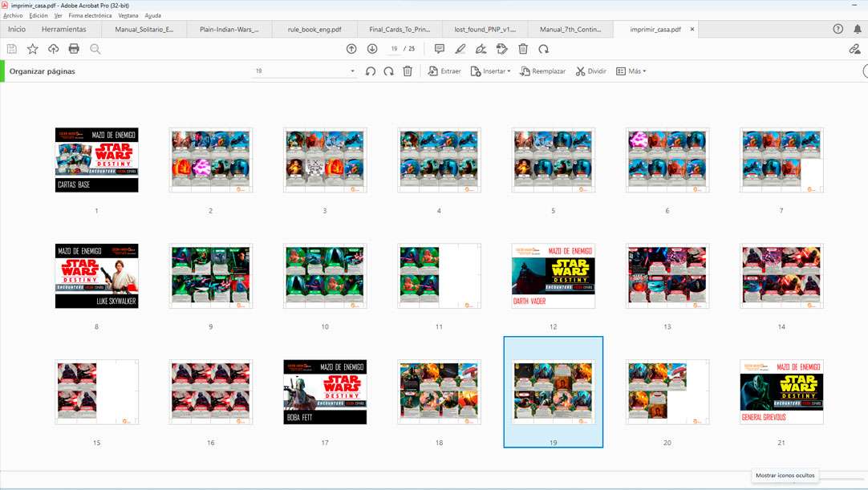Add a comment with the note icon
This screenshot has width=868, height=490.
[439, 49]
